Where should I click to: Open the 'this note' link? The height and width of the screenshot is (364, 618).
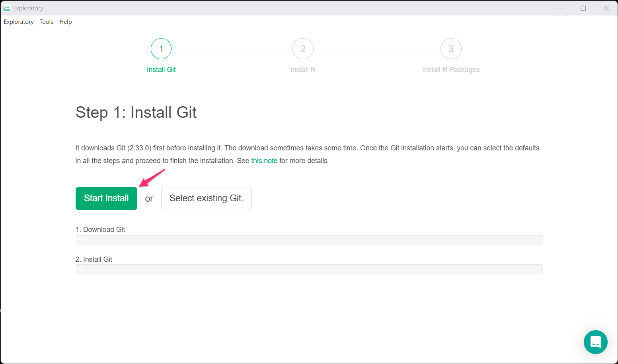(264, 161)
